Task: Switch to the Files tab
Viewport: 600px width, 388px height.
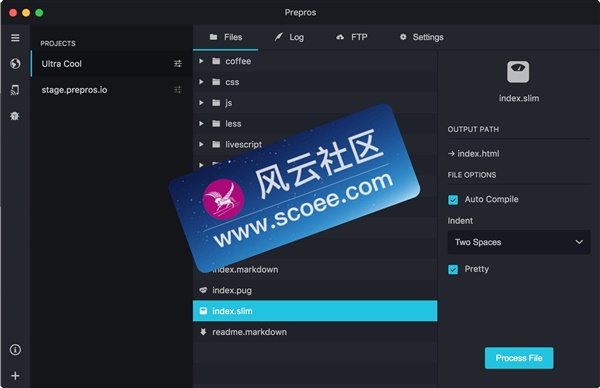Action: [x=226, y=37]
